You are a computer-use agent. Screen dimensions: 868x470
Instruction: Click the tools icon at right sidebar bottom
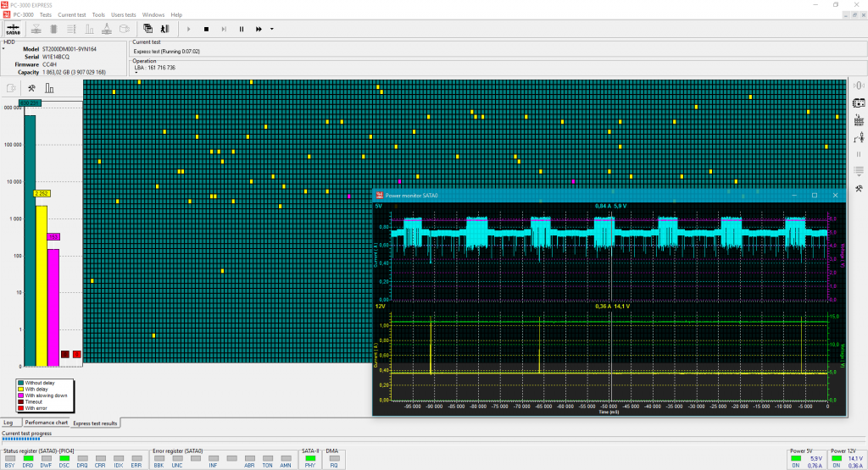point(858,188)
